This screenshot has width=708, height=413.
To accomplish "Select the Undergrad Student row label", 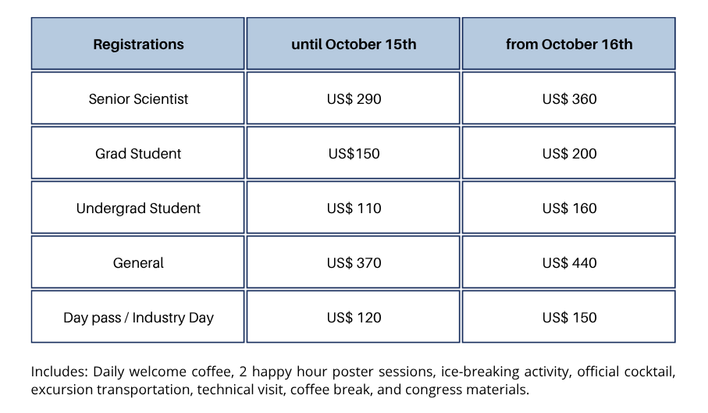I will pyautogui.click(x=138, y=208).
